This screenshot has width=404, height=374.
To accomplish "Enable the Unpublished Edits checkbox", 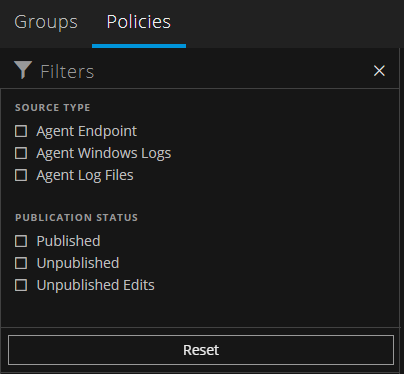I will [x=21, y=285].
